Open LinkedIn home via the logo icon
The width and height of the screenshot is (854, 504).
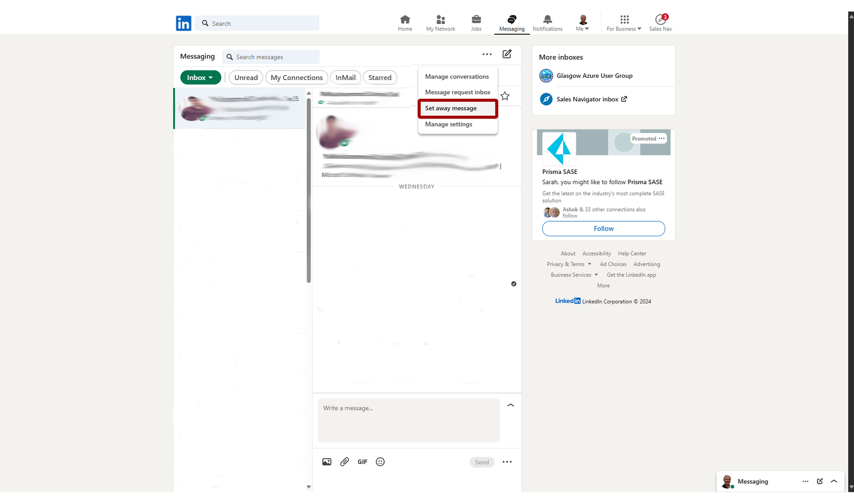(x=183, y=23)
